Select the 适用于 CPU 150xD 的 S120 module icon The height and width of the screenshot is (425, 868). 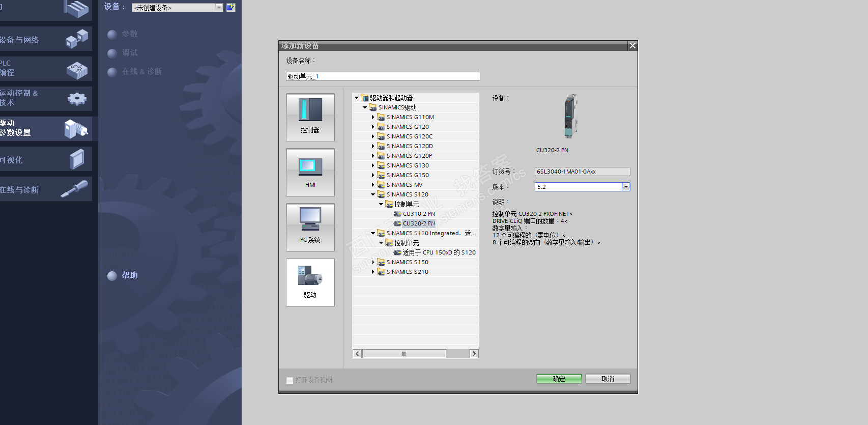click(397, 252)
